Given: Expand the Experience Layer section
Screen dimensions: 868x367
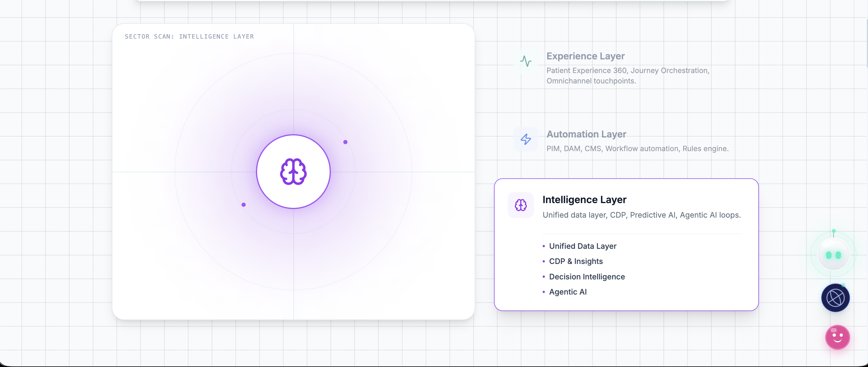Looking at the screenshot, I should point(585,56).
